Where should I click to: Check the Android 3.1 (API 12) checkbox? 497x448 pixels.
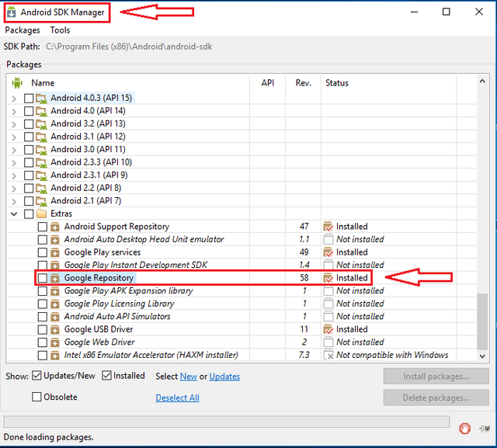[x=29, y=137]
